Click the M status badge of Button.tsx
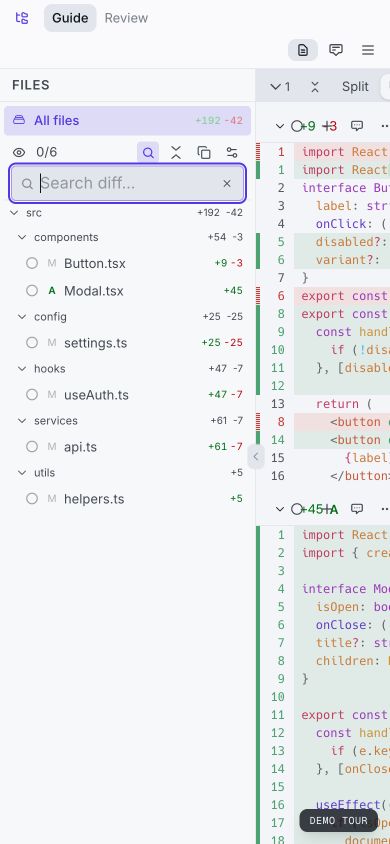Viewport: 390px width, 844px height. 52,263
